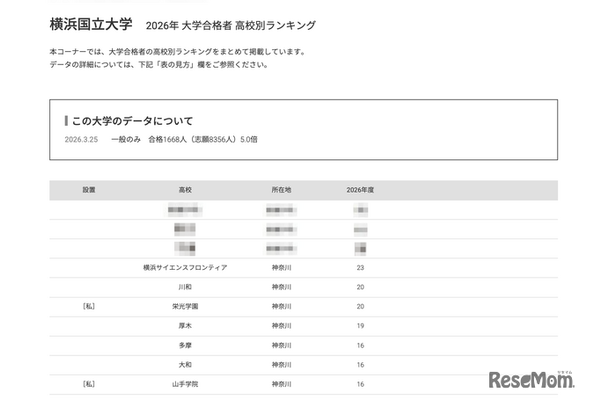Image resolution: width=610 pixels, height=400 pixels.
Task: Click the 2026年度 column header
Action: tap(360, 190)
